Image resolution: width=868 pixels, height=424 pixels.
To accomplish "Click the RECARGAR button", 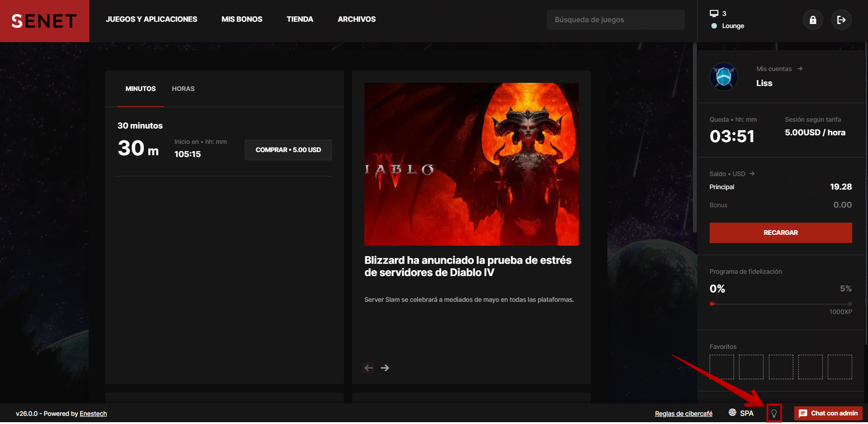I will (x=780, y=233).
